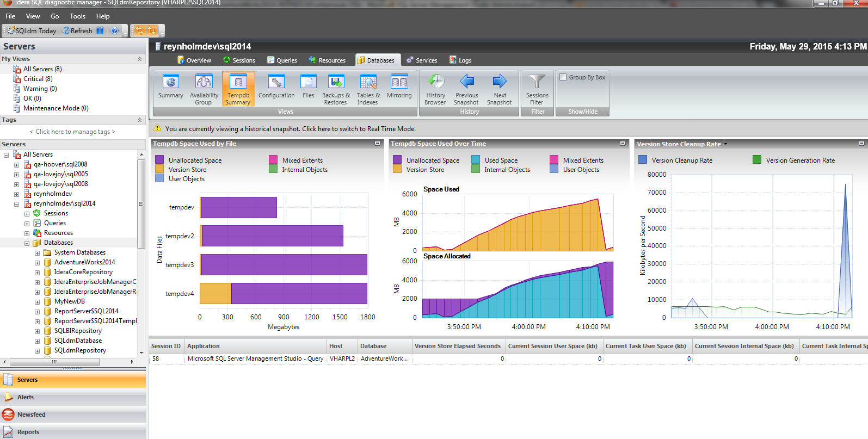Open the Reports pane
The image size is (868, 439).
(x=73, y=432)
